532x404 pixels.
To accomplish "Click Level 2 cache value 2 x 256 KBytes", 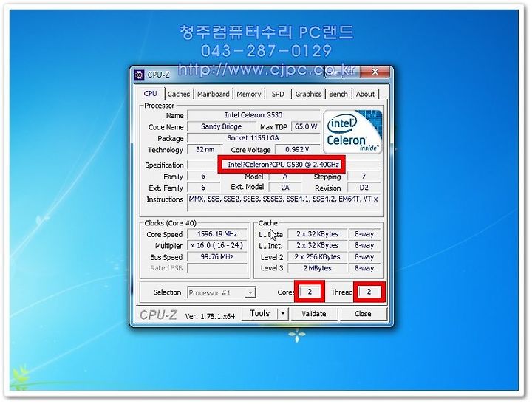I will [317, 257].
